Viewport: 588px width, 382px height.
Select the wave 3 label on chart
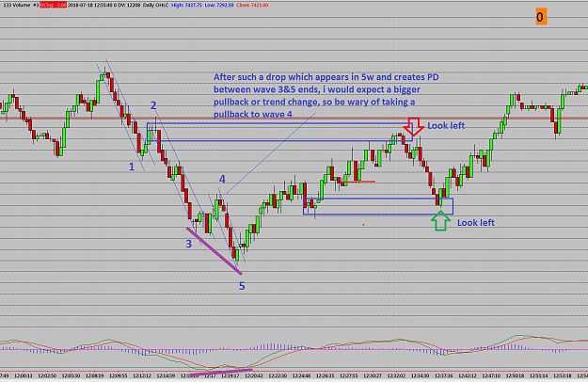pyautogui.click(x=188, y=244)
